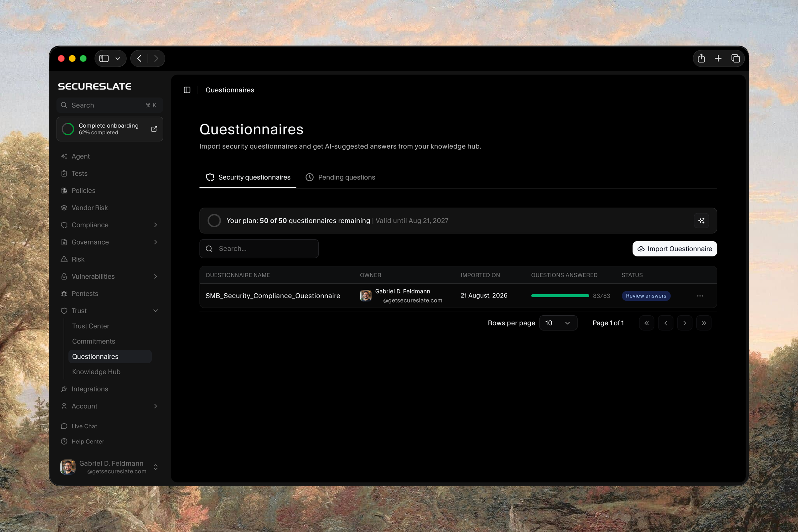Expand the Compliance section chevron

coord(155,225)
